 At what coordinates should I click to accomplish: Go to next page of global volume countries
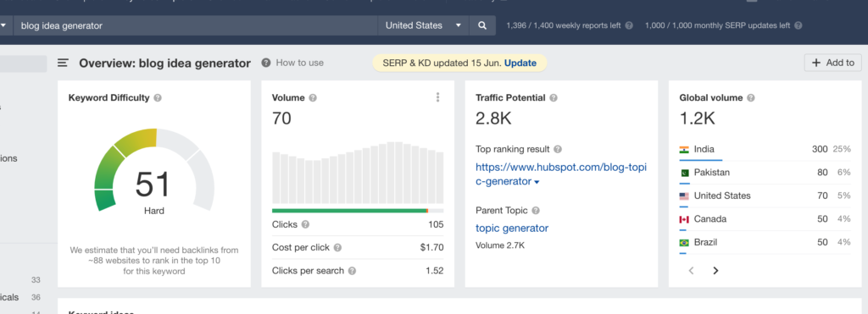tap(715, 270)
